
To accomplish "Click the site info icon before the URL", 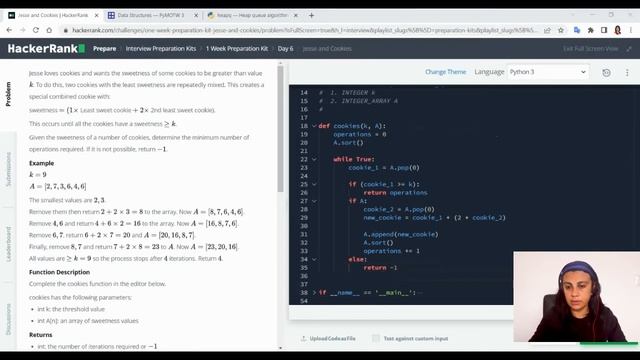I will tap(65, 30).
